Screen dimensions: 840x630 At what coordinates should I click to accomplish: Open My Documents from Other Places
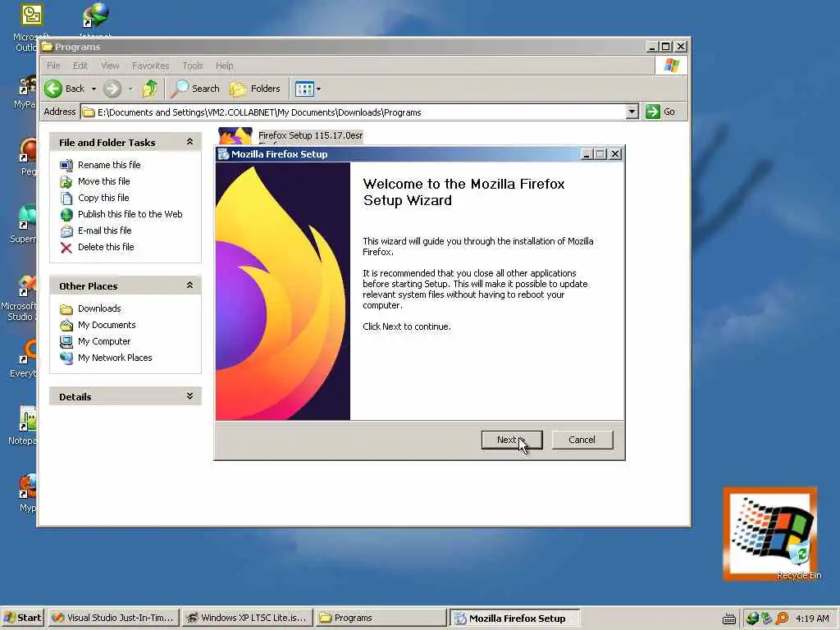(107, 325)
